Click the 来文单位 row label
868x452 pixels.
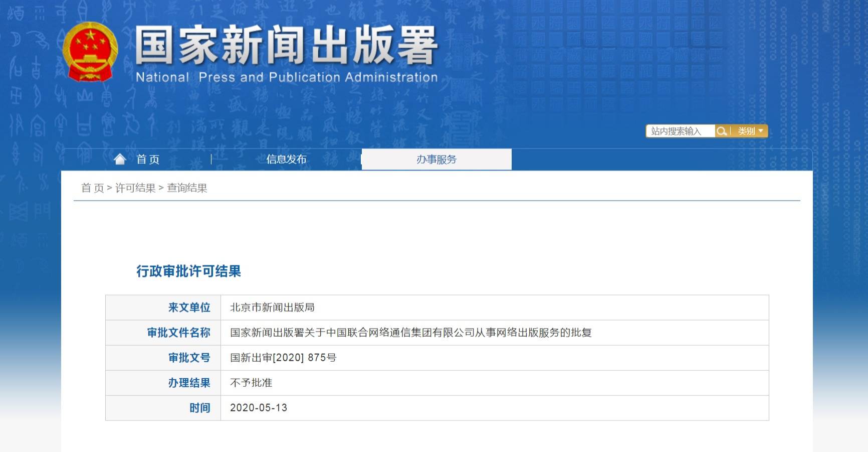(189, 308)
